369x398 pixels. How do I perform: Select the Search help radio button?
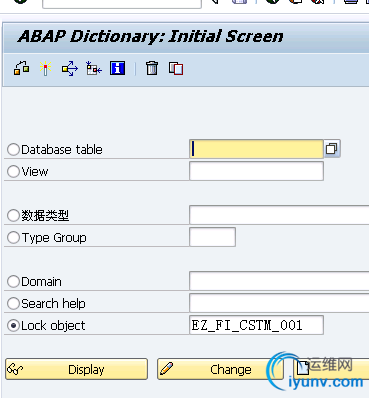13,303
